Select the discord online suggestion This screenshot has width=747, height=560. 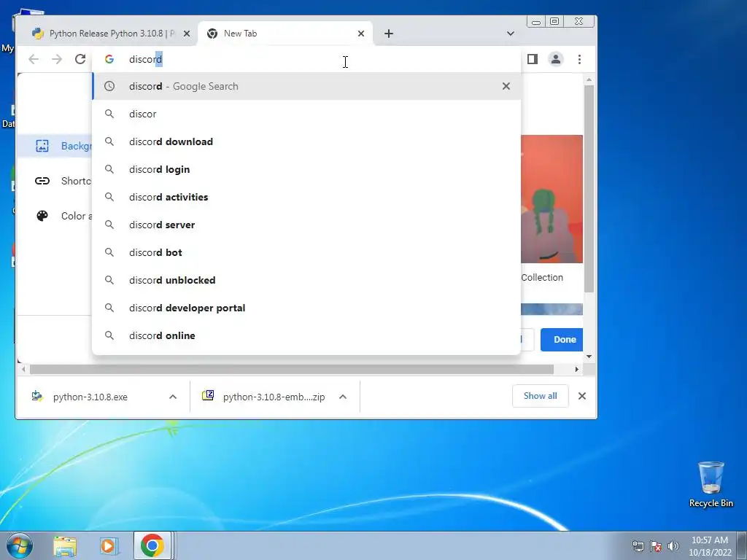pyautogui.click(x=306, y=335)
